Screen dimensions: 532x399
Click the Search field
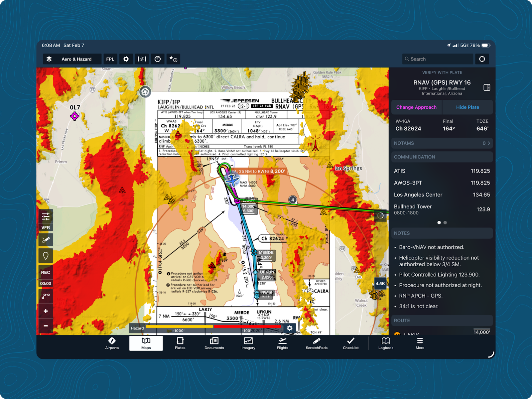click(x=438, y=59)
